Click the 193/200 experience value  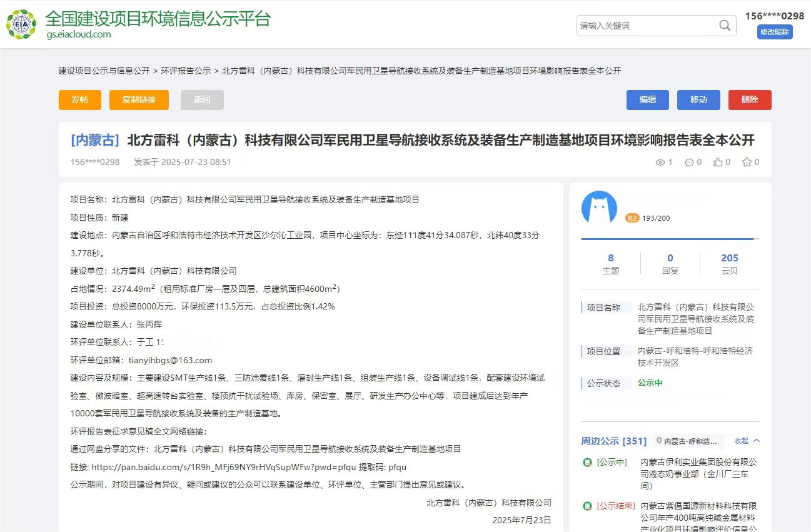656,218
